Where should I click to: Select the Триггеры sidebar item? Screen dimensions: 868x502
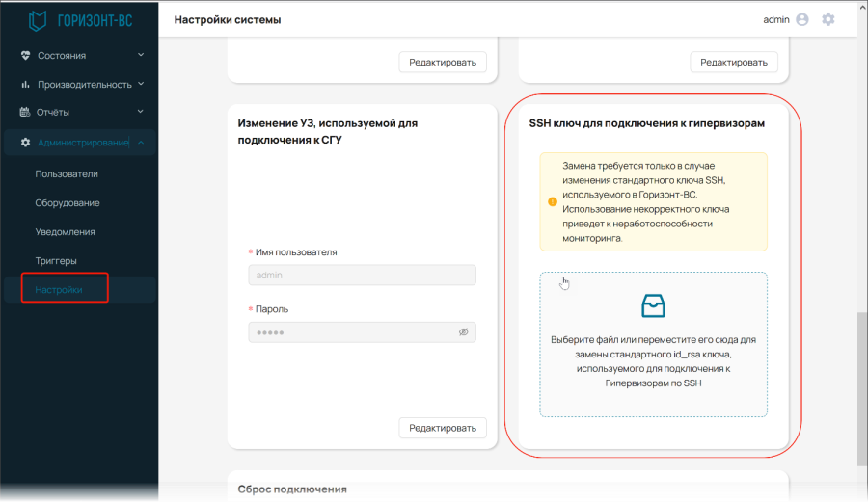tap(56, 260)
